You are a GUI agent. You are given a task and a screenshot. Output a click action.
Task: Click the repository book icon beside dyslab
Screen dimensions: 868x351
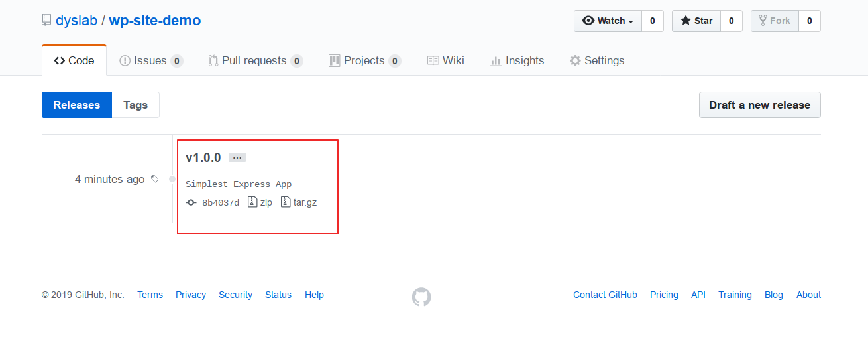point(46,21)
